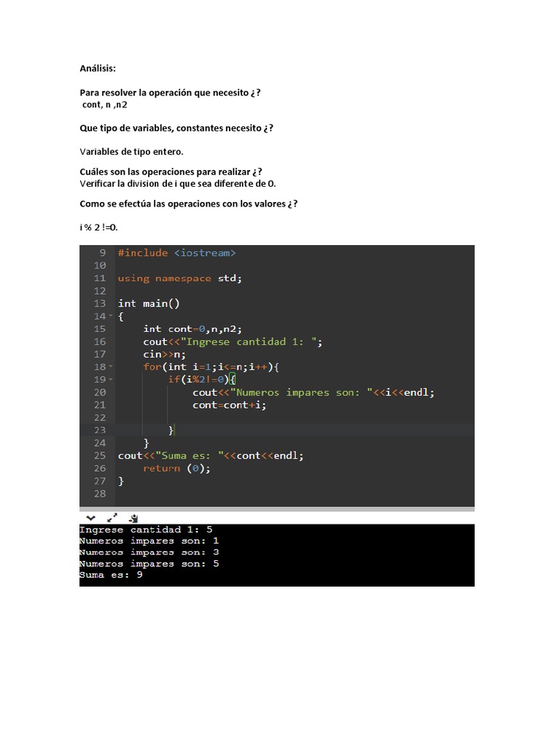This screenshot has width=560, height=747.
Task: Click the horizontal scrollbar below the code editor
Action: 276,508
